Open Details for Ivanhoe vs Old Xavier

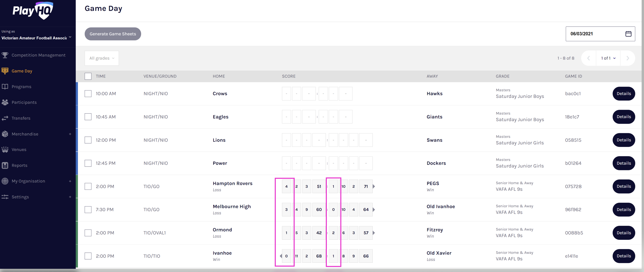point(624,256)
